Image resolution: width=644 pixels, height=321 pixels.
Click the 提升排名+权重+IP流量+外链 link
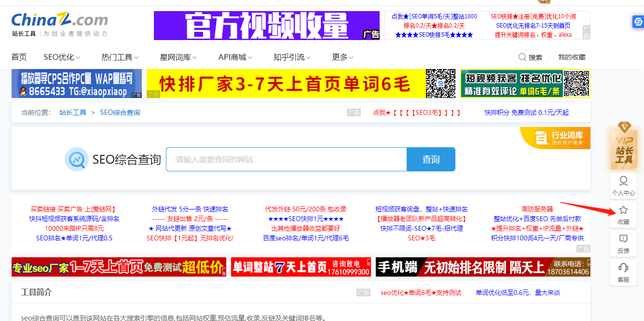(x=537, y=228)
